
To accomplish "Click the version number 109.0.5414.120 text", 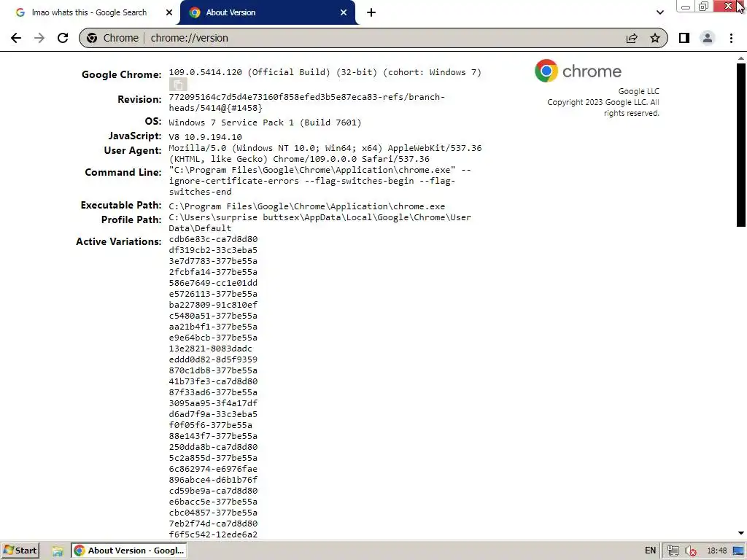I will point(205,72).
